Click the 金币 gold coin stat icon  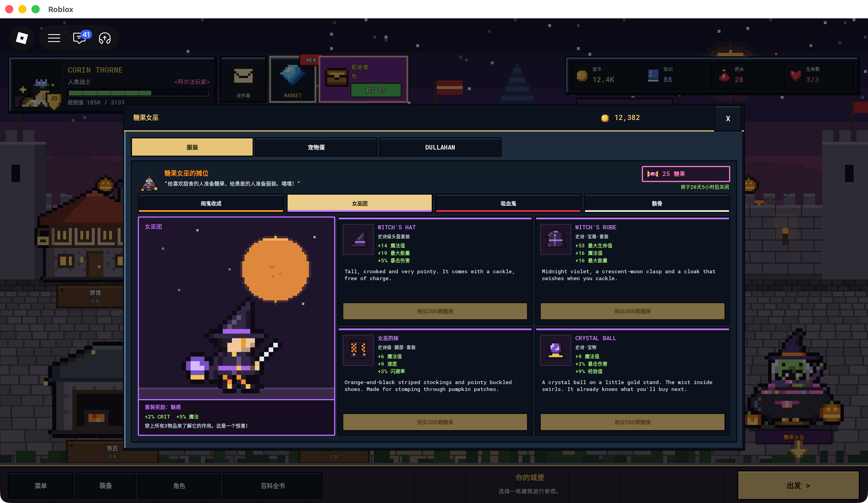click(582, 76)
